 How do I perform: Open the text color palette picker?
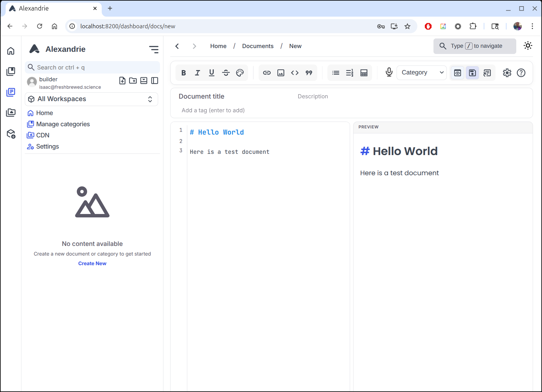(x=240, y=73)
